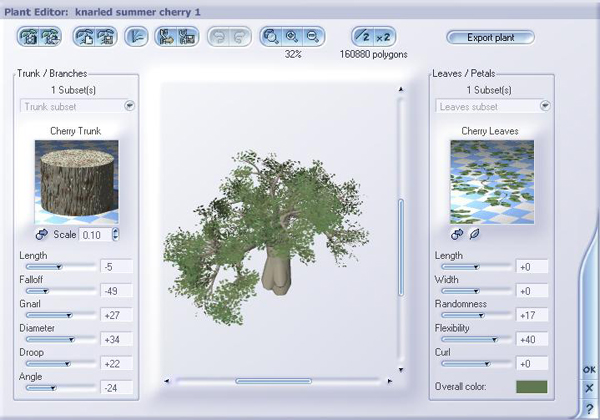Open help with question mark icon

(x=589, y=409)
